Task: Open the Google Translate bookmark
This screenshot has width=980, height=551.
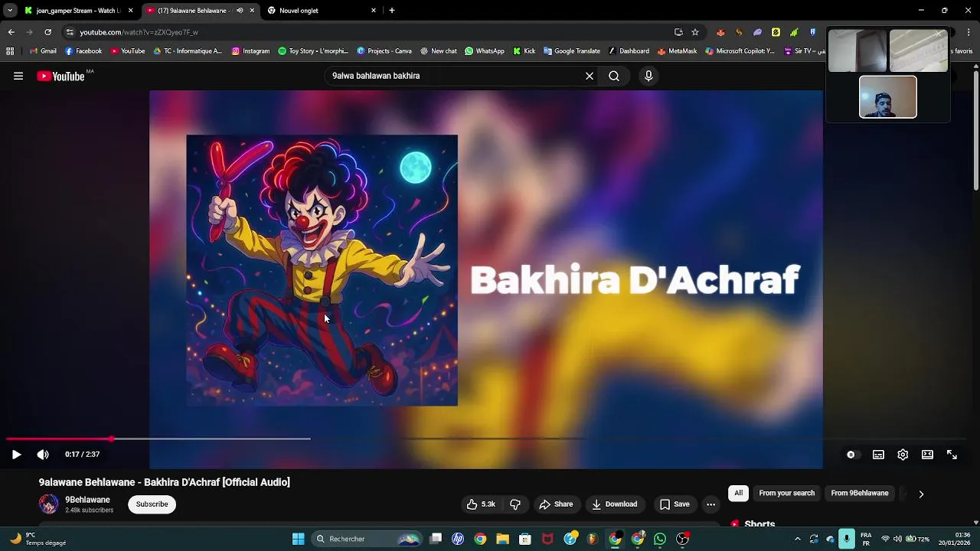Action: [572, 51]
